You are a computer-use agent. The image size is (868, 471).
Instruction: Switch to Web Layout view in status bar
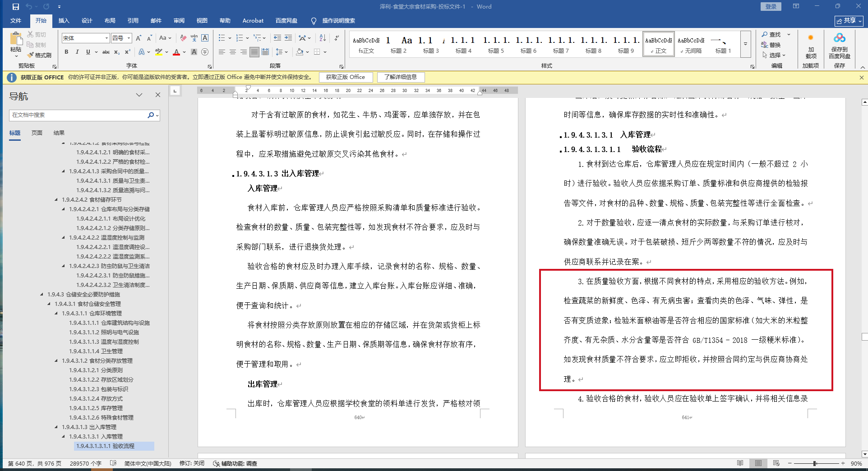click(776, 463)
